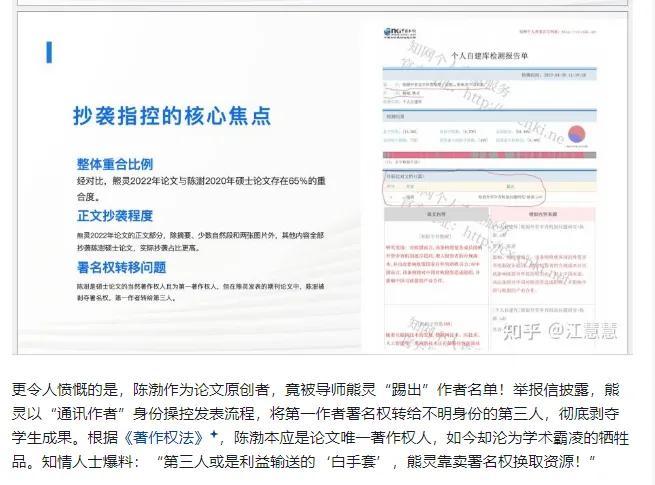Click the quoted text 第三人或是利益输送的
Viewport: 655px width, 485px height.
pos(239,462)
